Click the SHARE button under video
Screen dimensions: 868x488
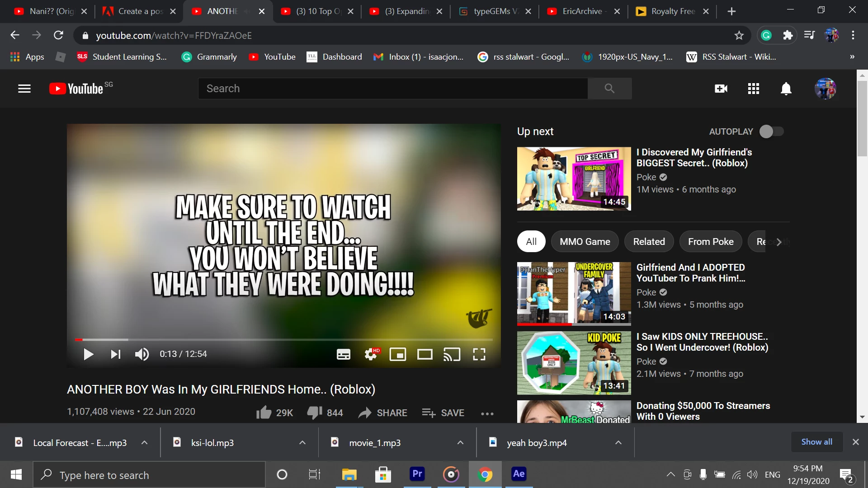pyautogui.click(x=383, y=413)
